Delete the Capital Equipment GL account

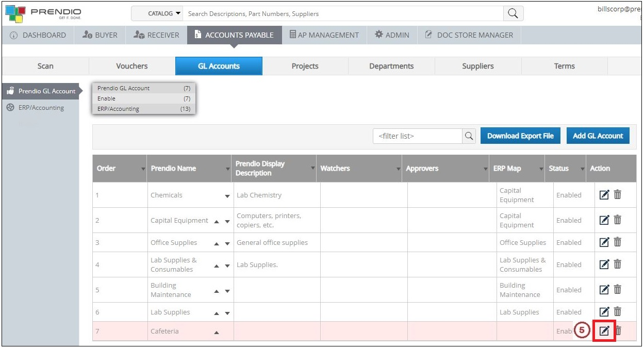[617, 220]
